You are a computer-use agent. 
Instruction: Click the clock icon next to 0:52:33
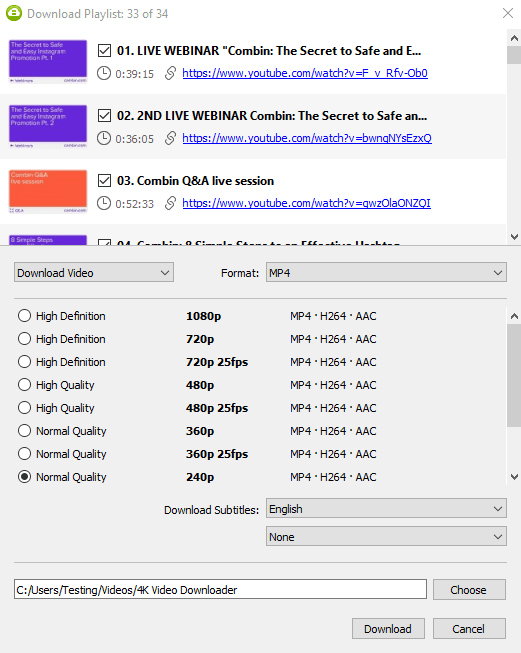click(104, 203)
